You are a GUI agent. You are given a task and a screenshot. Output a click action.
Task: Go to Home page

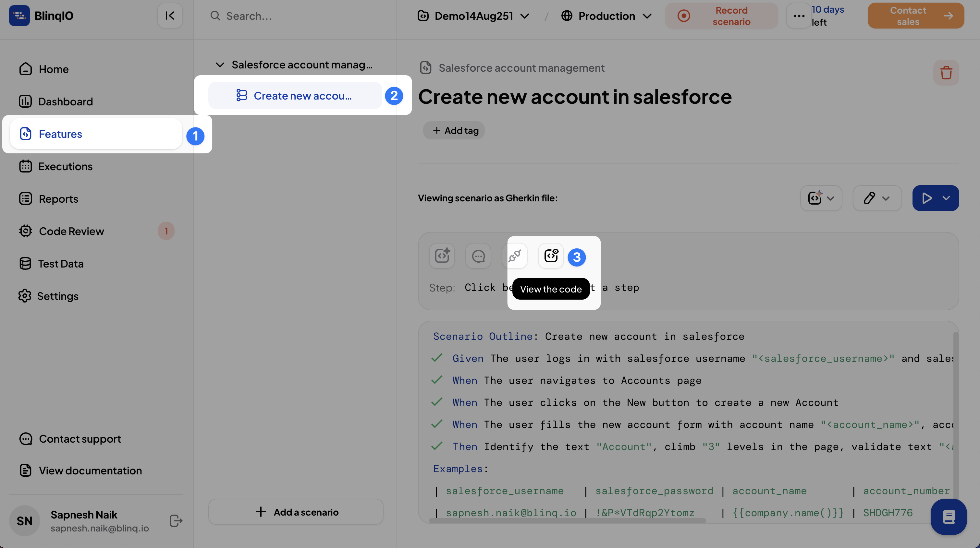[x=96, y=69]
